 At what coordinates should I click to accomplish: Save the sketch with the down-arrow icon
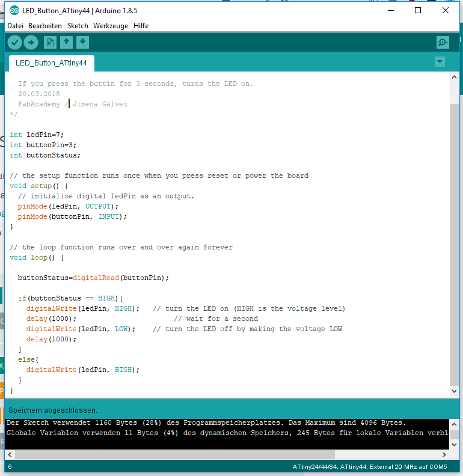pyautogui.click(x=82, y=43)
